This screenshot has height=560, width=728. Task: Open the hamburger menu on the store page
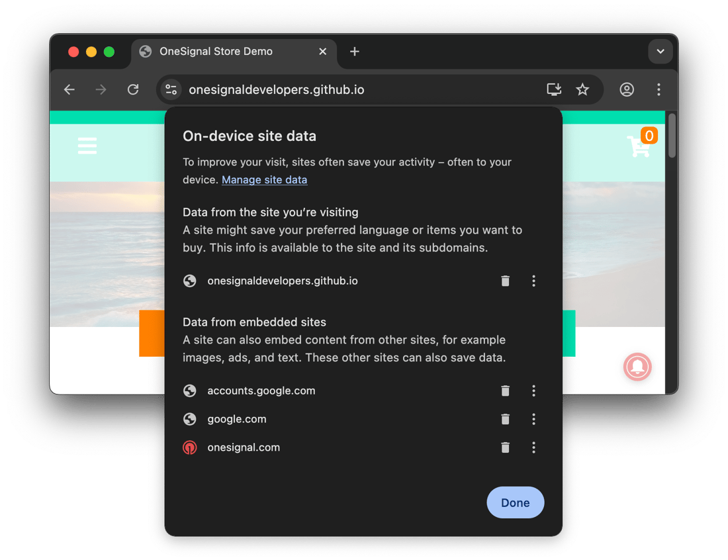(x=87, y=146)
